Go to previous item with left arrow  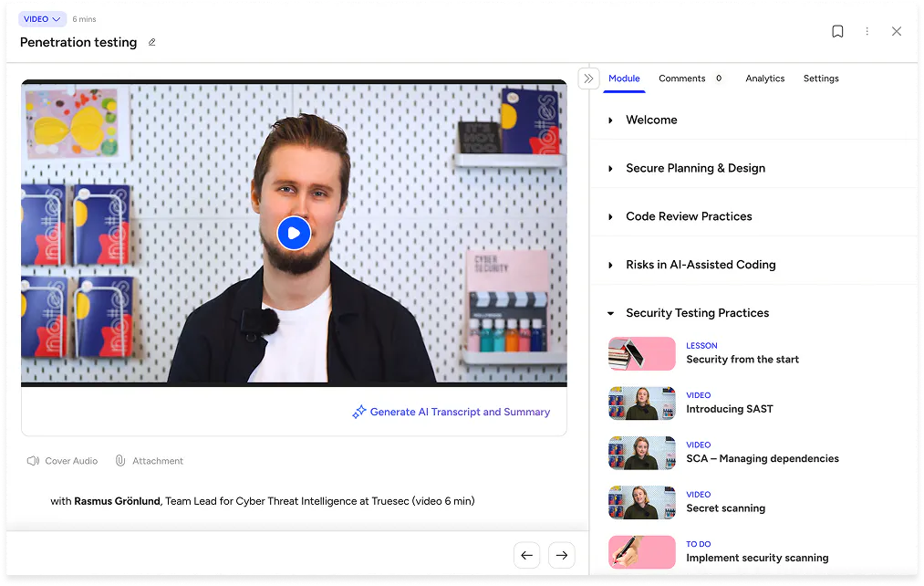pos(527,555)
